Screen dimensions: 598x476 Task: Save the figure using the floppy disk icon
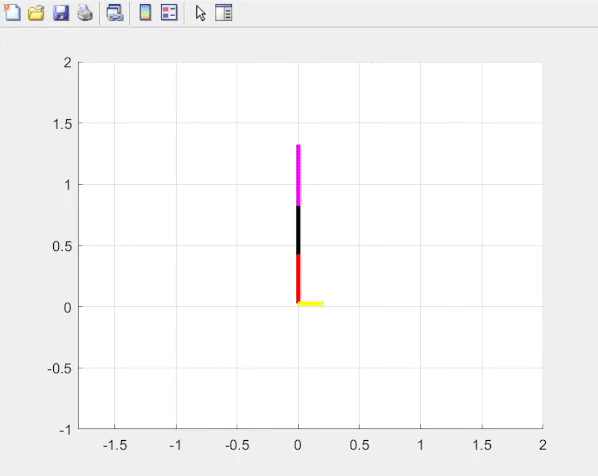coord(61,13)
